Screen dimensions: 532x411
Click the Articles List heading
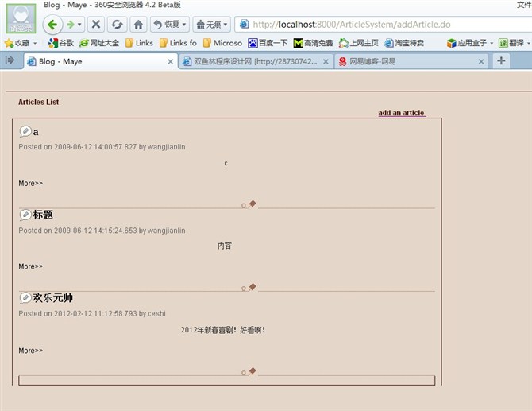click(38, 102)
